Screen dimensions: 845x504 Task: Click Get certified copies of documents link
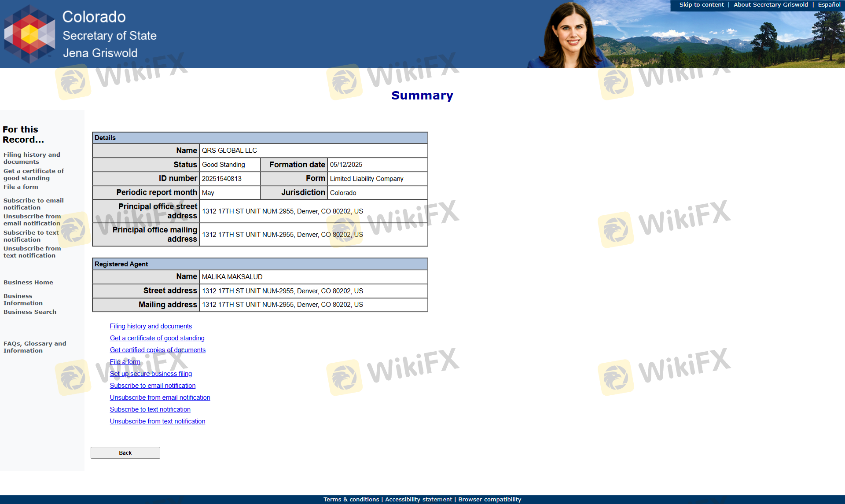(x=158, y=350)
